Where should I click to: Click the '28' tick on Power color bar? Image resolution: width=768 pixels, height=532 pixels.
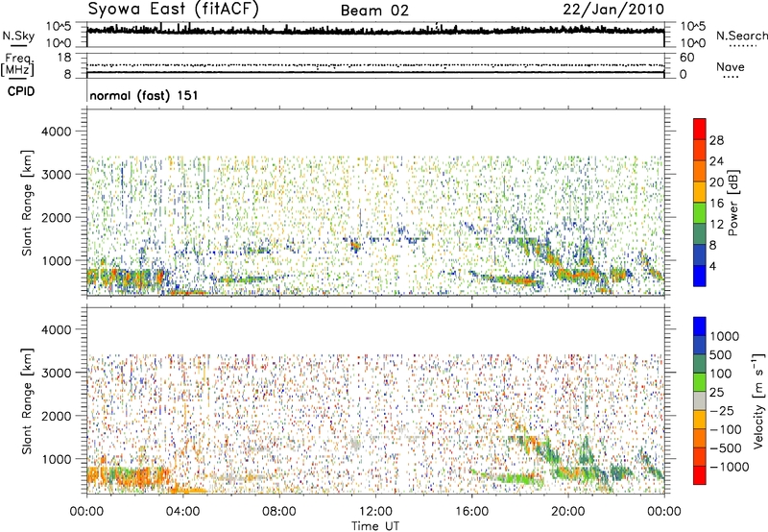(x=716, y=140)
